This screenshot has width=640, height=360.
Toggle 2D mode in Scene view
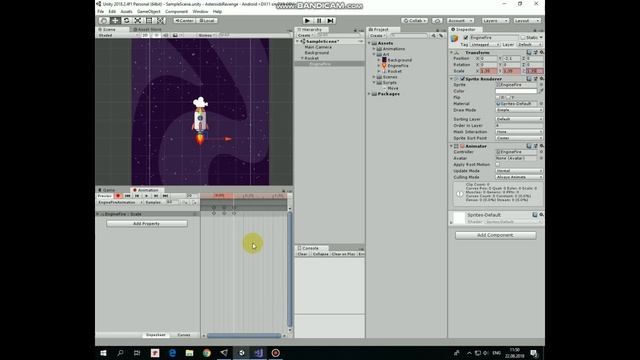[x=145, y=35]
